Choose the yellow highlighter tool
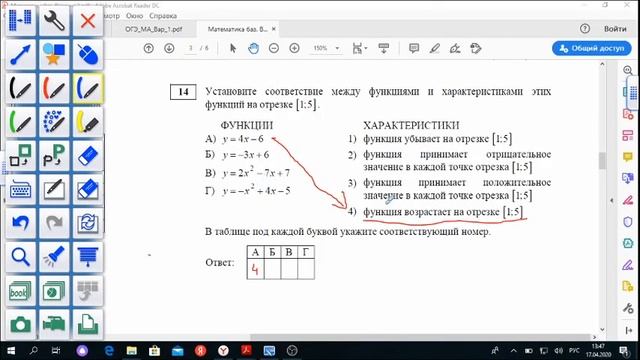Image resolution: width=640 pixels, height=360 pixels. 88,122
